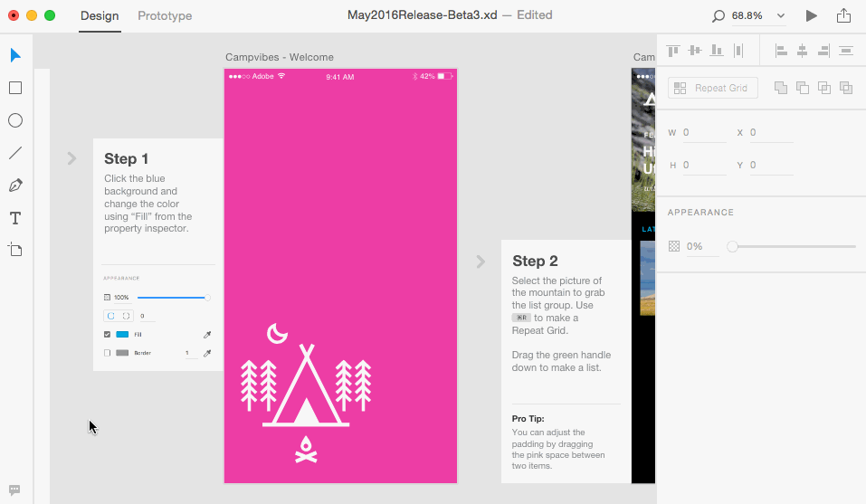Toggle the Fill checkbox in Step 1

[x=107, y=335]
